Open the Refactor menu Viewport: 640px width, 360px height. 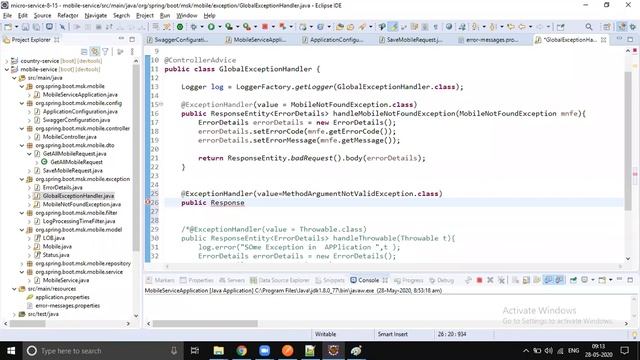68,16
